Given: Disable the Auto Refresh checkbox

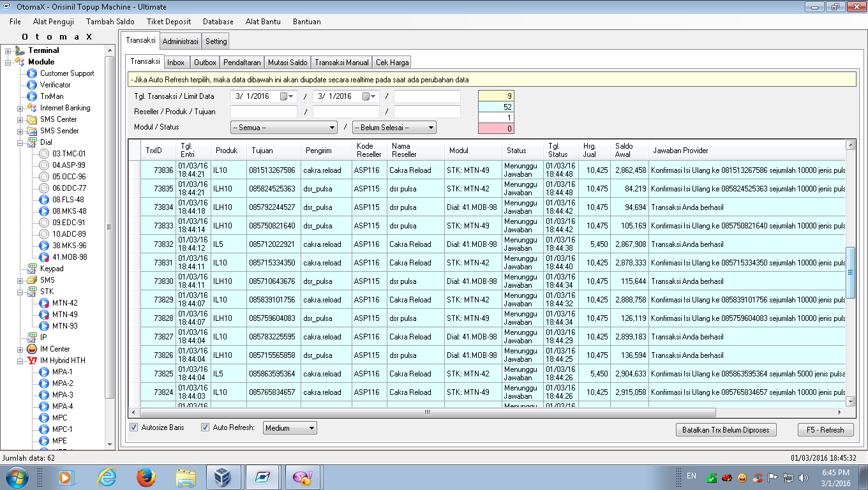Looking at the screenshot, I should coord(205,427).
